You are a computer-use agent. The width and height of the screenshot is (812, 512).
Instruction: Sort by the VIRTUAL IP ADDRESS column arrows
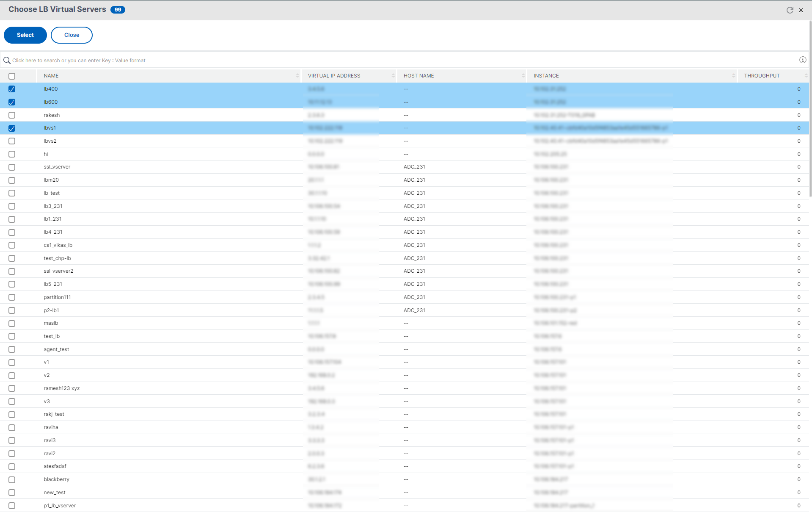click(x=393, y=76)
